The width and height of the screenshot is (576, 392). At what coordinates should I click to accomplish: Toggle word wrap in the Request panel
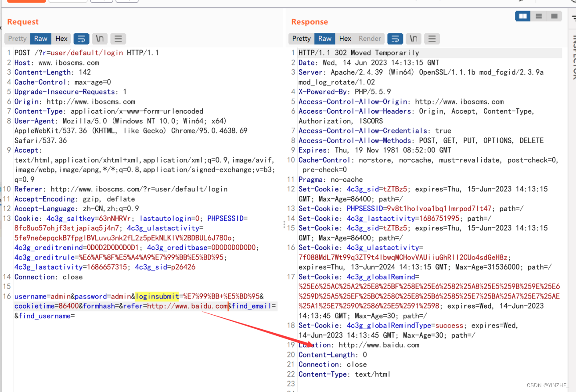(81, 39)
